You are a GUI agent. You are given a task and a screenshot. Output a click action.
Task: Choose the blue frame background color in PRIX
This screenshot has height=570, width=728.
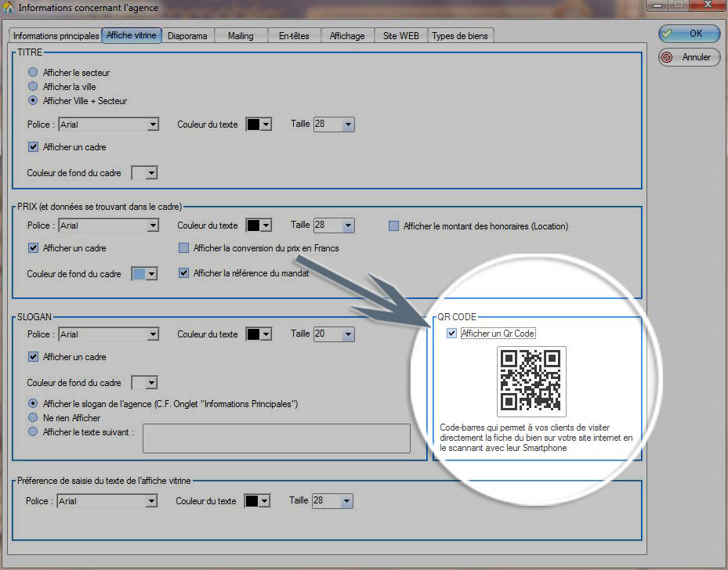(x=144, y=273)
